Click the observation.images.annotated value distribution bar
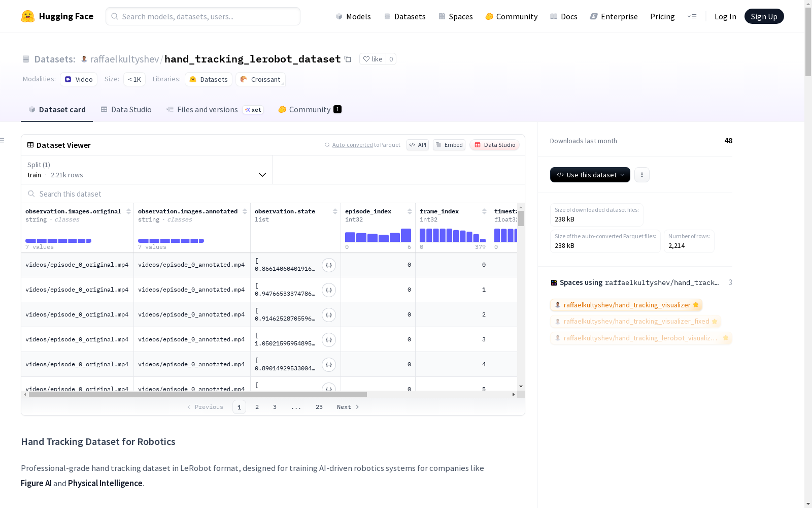The image size is (812, 508). click(171, 241)
